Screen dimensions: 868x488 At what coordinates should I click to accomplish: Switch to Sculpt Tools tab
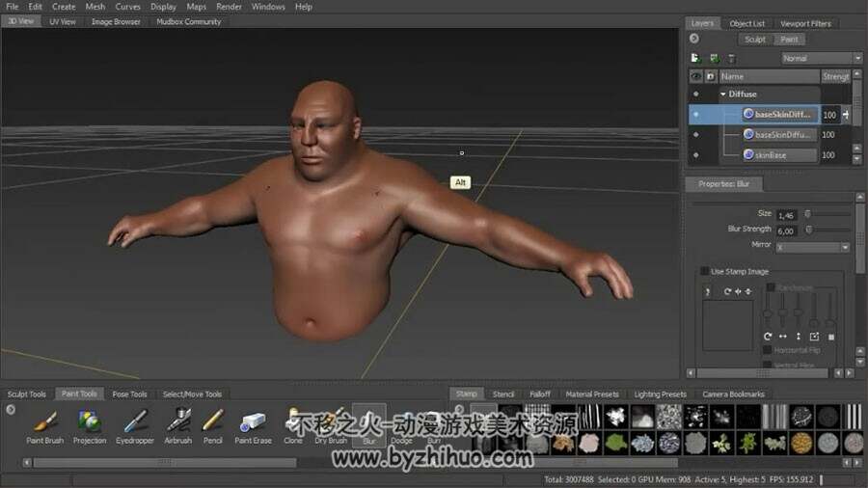pyautogui.click(x=27, y=393)
